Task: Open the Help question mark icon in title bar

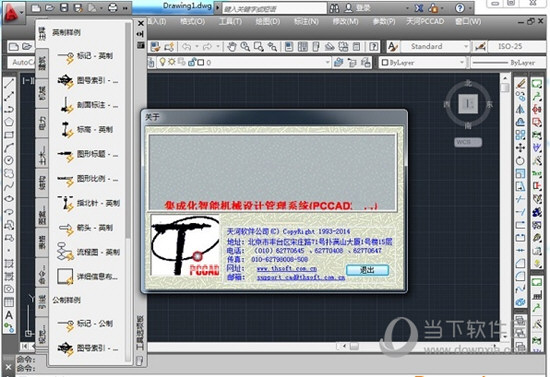Action: coord(460,8)
